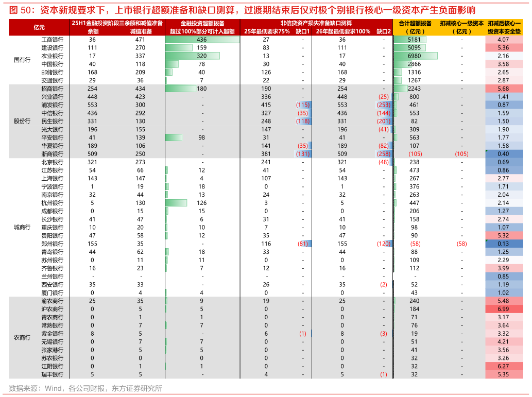
Task: Select the red (258) gap value for 浙商银行
Action: [x=383, y=154]
